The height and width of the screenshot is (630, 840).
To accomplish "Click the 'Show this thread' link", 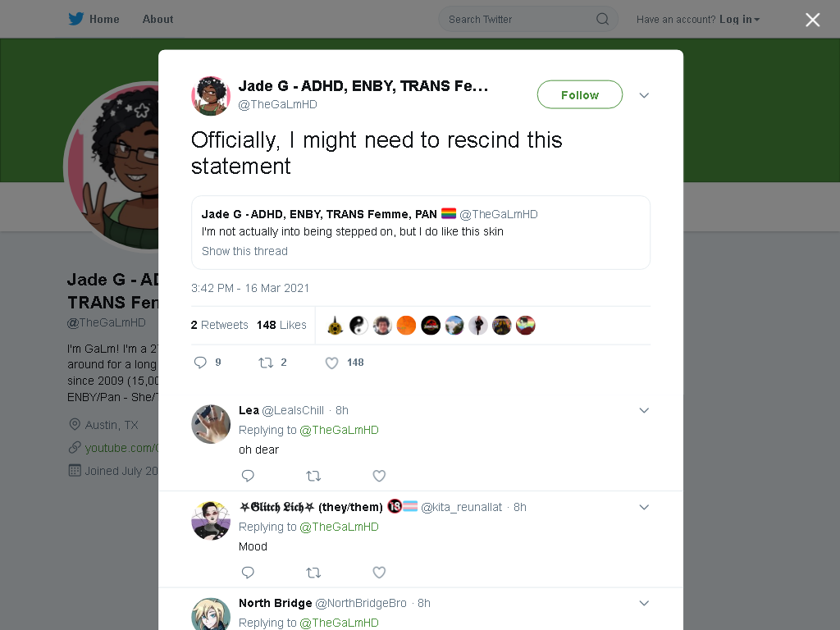I will (x=244, y=251).
